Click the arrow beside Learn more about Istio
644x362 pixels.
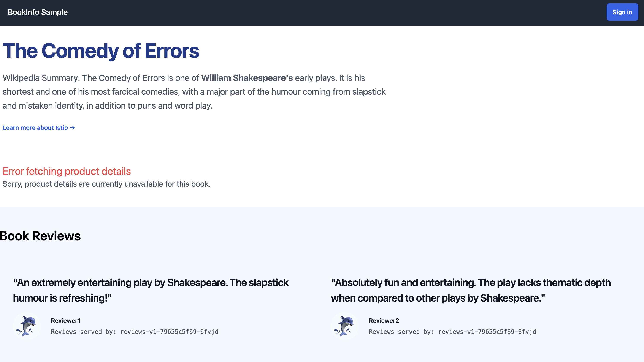click(x=73, y=128)
